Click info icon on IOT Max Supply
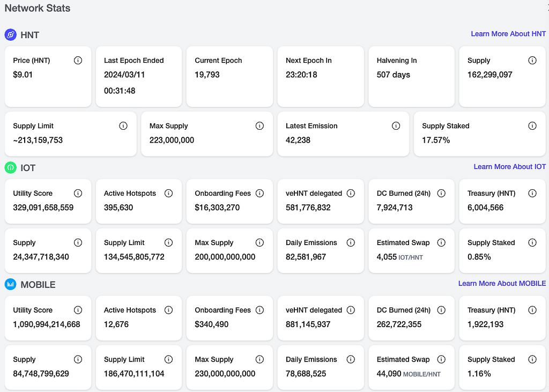The width and height of the screenshot is (549, 392). click(259, 242)
